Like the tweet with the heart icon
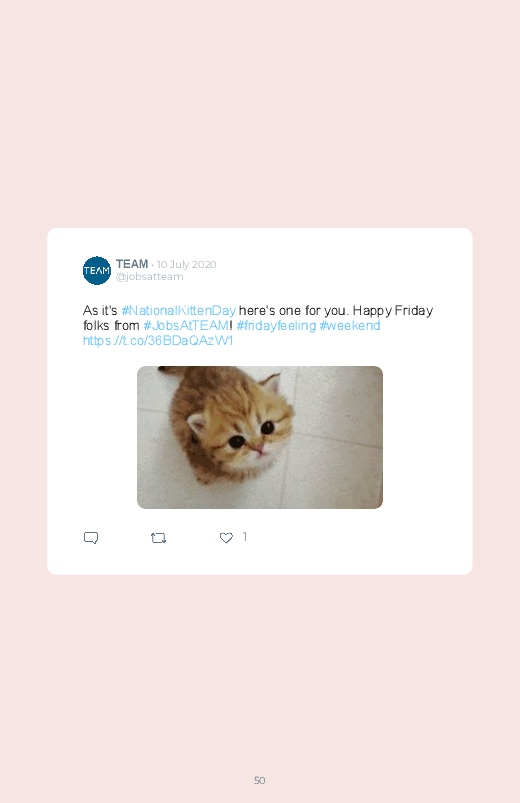Image resolution: width=520 pixels, height=803 pixels. coord(226,538)
